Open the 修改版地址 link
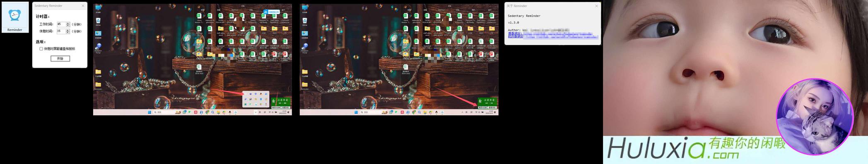The image size is (868, 164). [516, 37]
